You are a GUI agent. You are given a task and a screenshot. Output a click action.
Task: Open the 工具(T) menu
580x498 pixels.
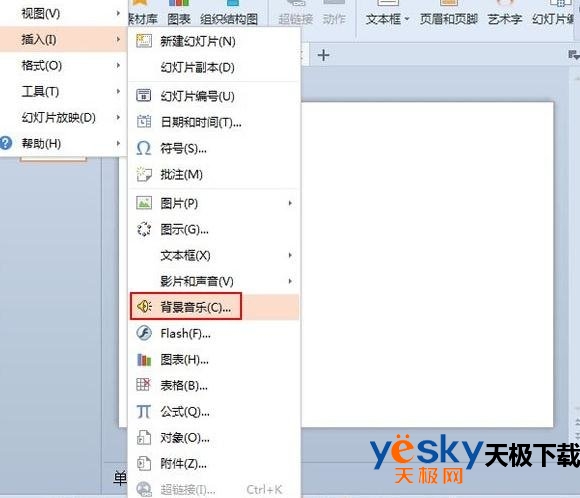(63, 91)
